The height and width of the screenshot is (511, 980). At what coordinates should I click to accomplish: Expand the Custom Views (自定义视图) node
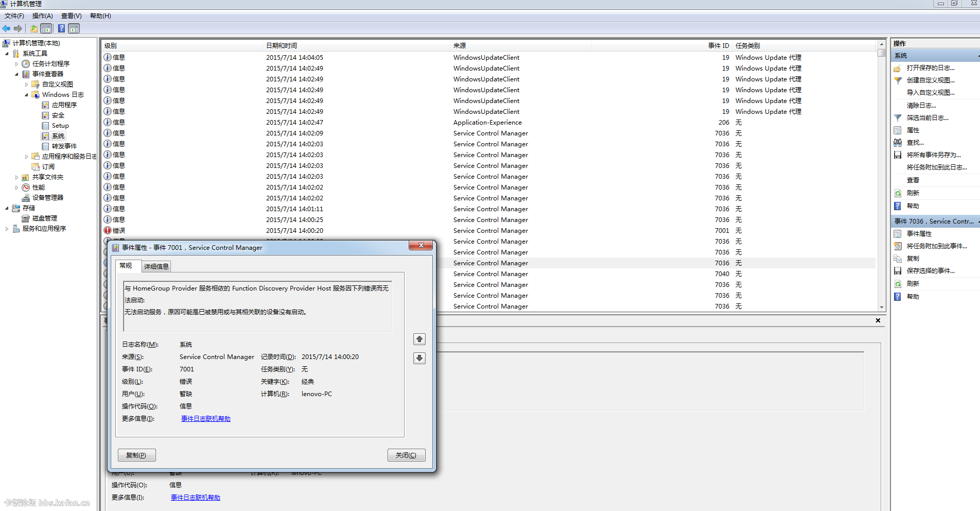click(x=26, y=84)
